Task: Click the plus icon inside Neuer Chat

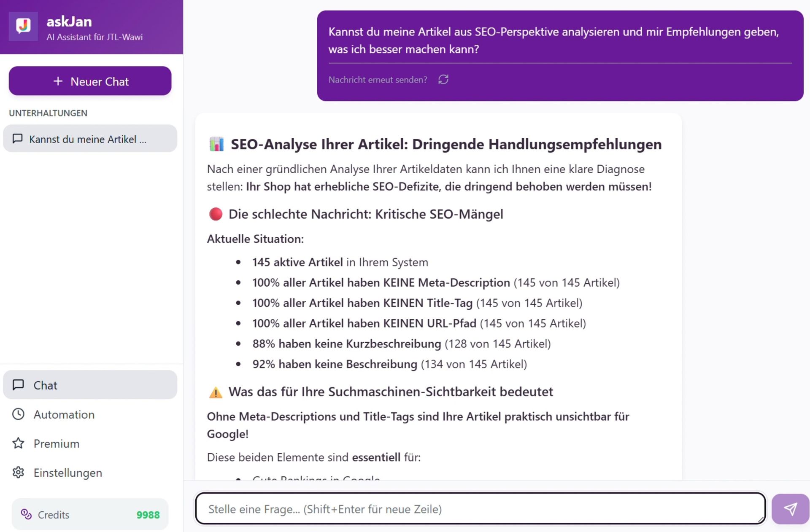Action: click(x=57, y=81)
